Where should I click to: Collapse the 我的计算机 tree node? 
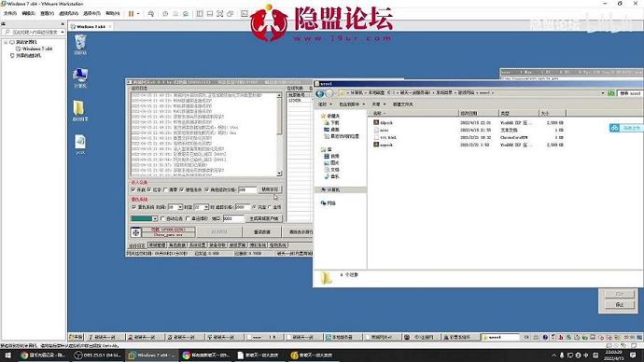click(6, 42)
